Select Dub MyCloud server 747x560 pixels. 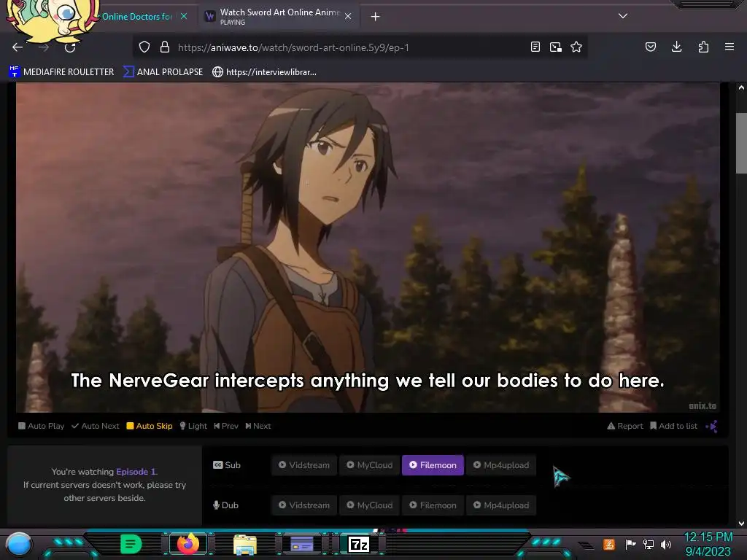(370, 505)
